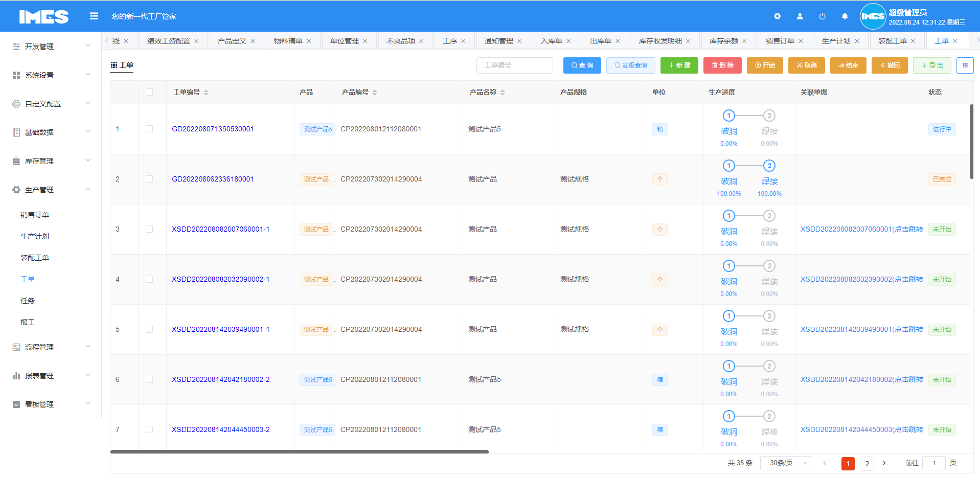Click 系统设置 sidebar grid icon
980x477 pixels.
coord(16,75)
